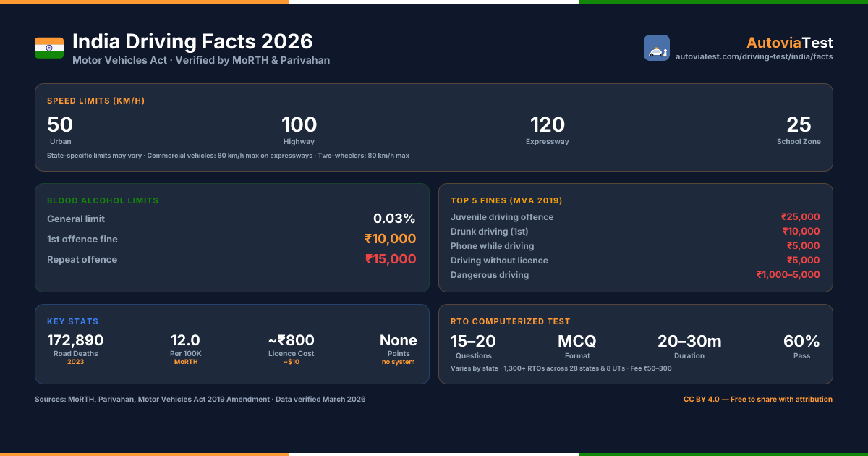Click the MCQ Format value
868x456 pixels.
pyautogui.click(x=577, y=341)
